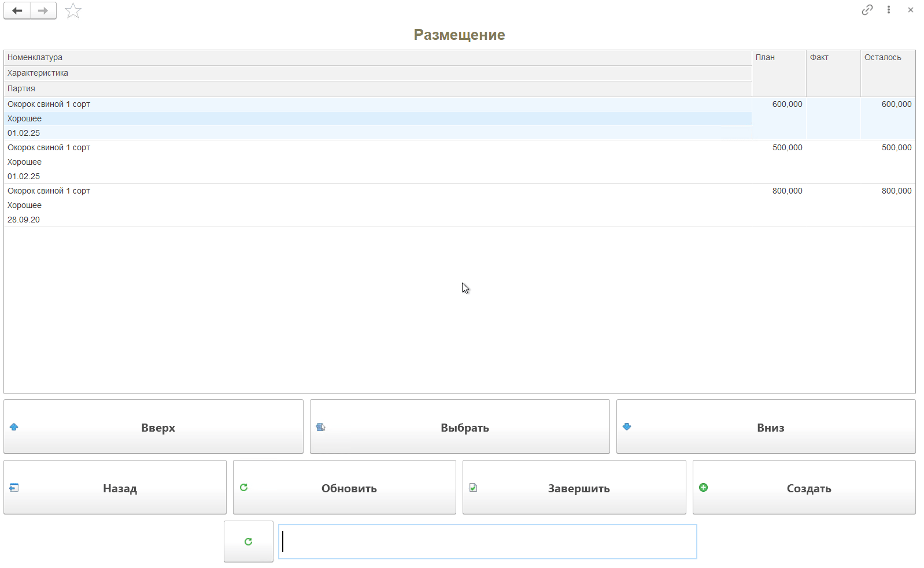Focus the barcode input field at bottom
Screen dimensions: 924x568
pos(487,541)
